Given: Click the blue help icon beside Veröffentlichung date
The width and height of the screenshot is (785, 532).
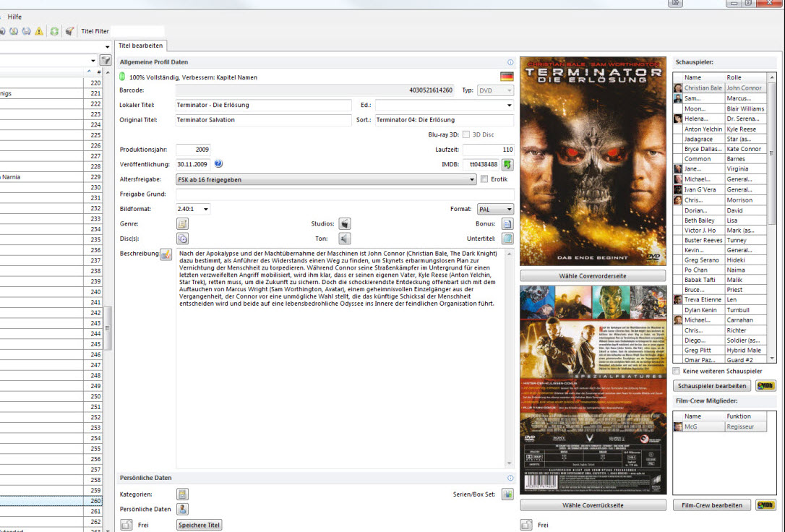Looking at the screenshot, I should (x=218, y=163).
